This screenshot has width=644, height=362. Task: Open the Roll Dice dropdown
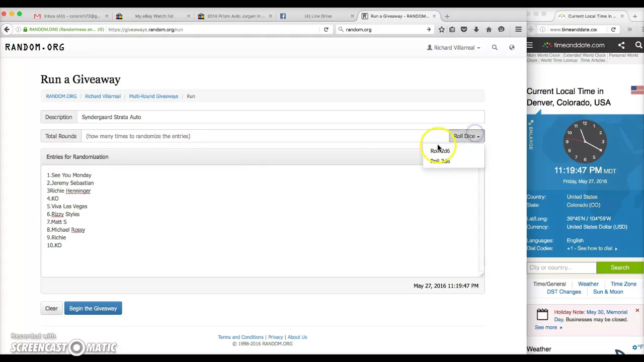[466, 136]
